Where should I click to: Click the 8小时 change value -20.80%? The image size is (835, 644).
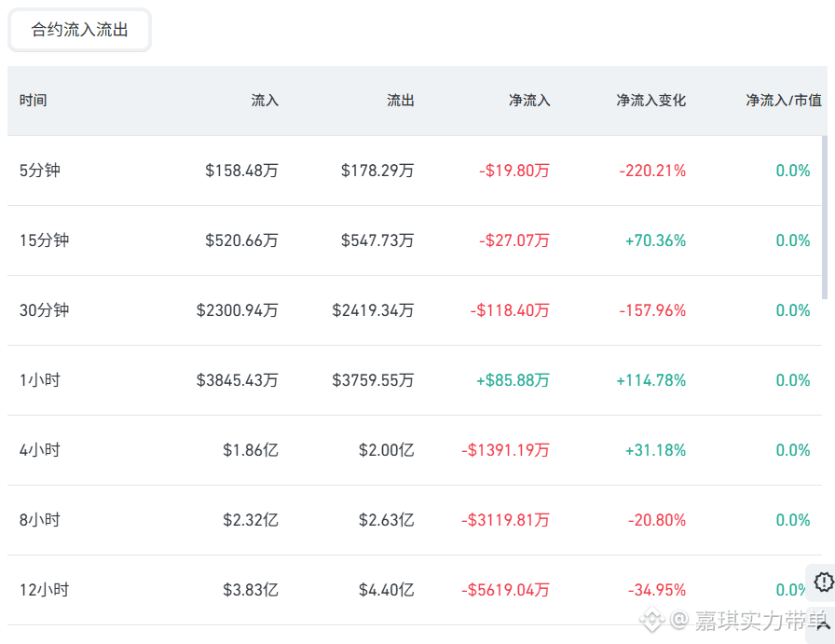[657, 520]
